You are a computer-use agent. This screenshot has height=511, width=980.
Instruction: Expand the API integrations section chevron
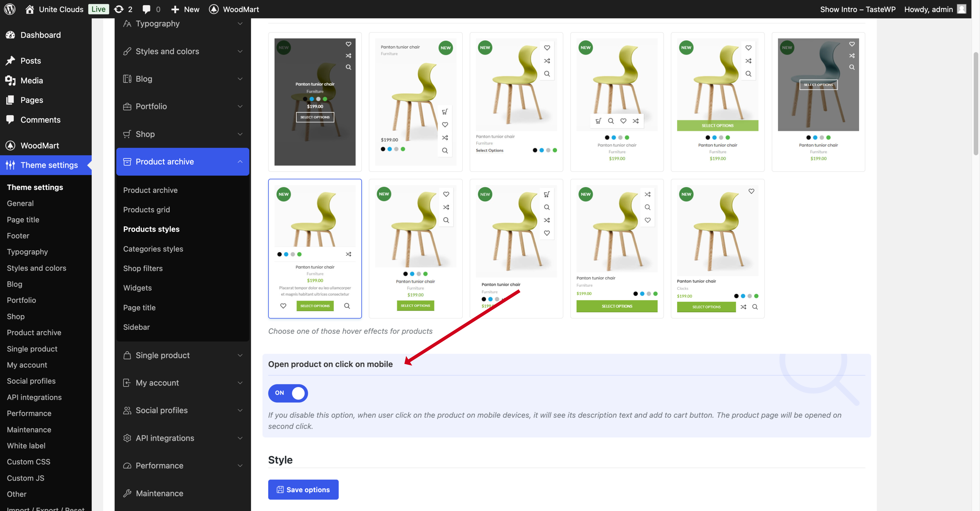(x=240, y=438)
